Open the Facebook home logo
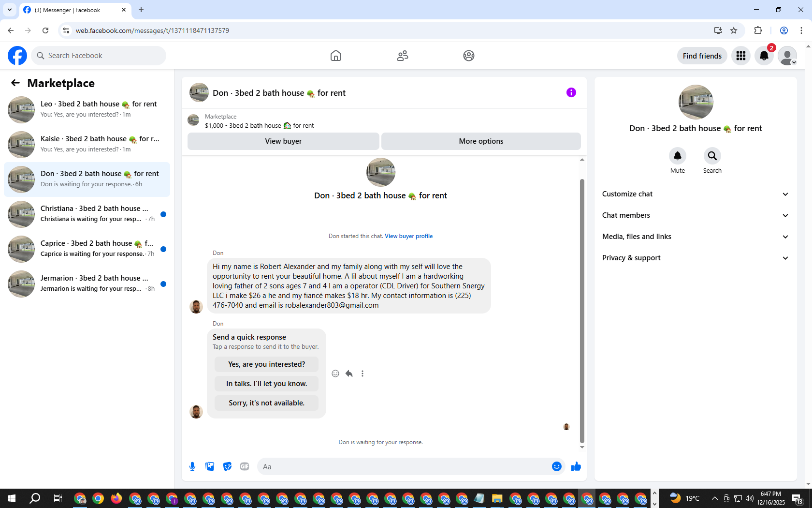This screenshot has width=812, height=508. [17, 56]
